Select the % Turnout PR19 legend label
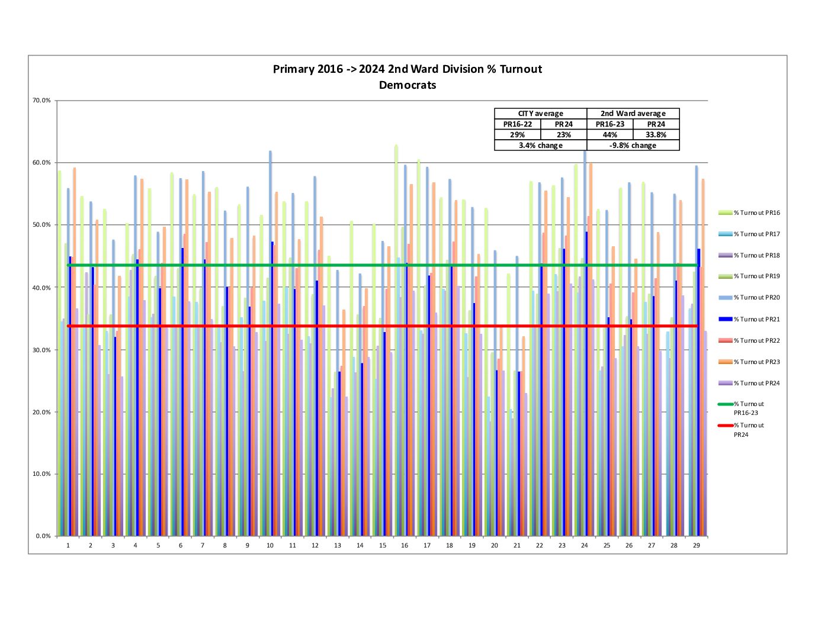This screenshot has height=644, width=834. click(757, 276)
